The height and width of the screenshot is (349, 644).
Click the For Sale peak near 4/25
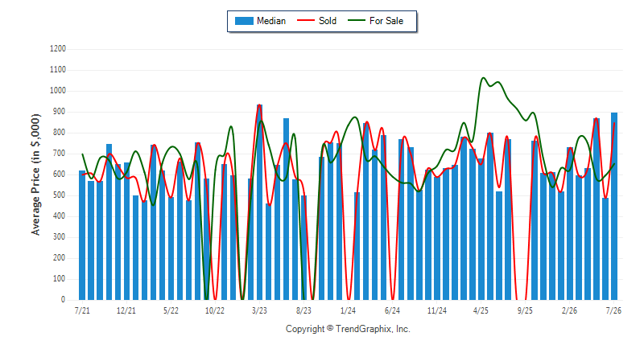click(x=483, y=77)
